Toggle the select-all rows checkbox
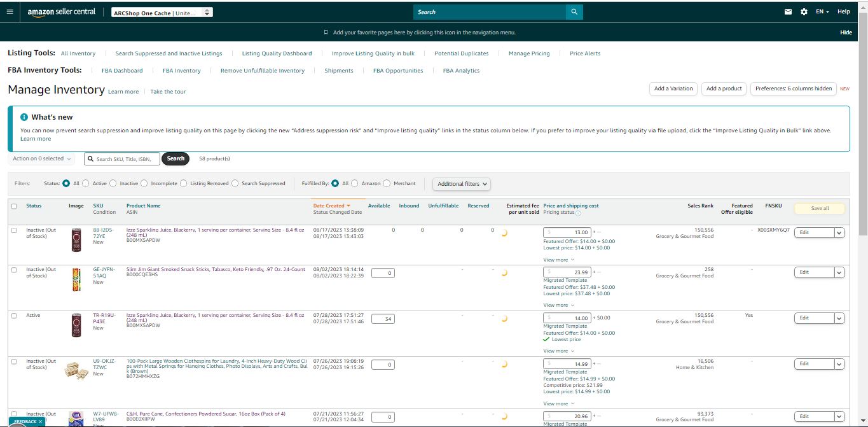 point(15,206)
